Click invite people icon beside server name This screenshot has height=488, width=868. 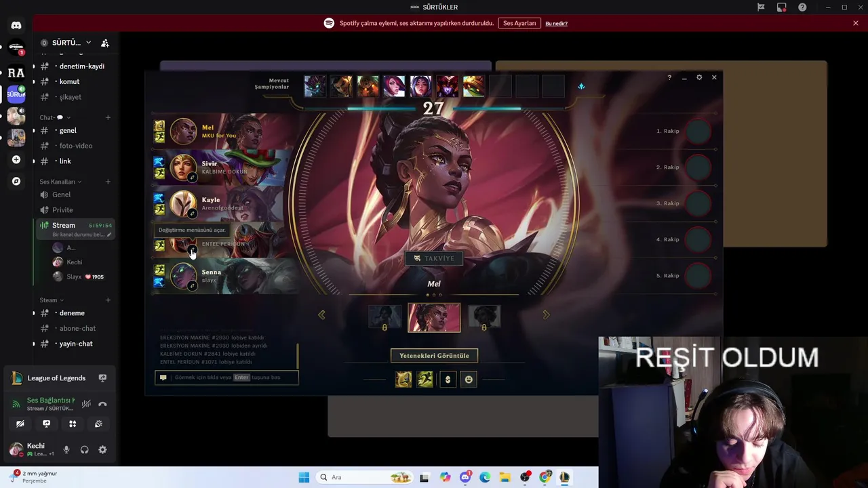pyautogui.click(x=105, y=43)
